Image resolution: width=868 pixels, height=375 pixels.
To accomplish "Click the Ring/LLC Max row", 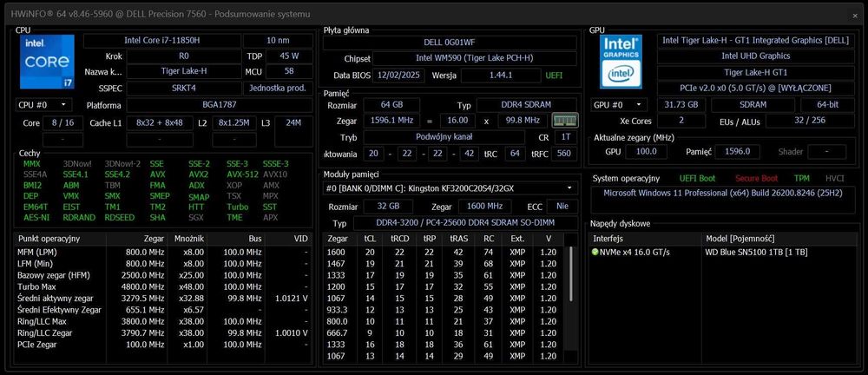I will (164, 321).
